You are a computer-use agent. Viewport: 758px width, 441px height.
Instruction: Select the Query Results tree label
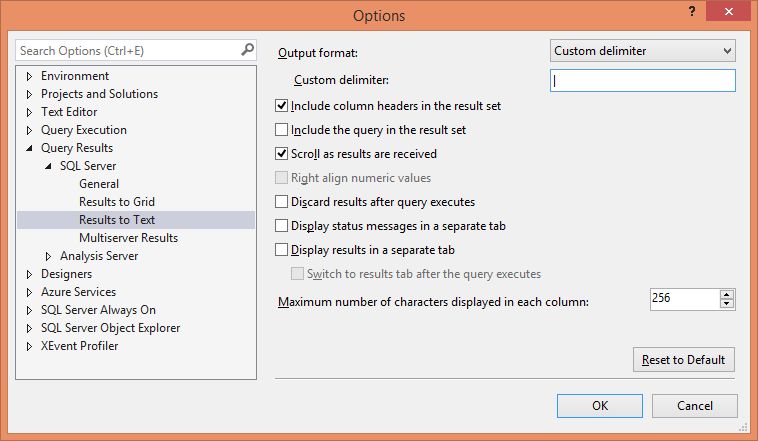click(x=77, y=148)
